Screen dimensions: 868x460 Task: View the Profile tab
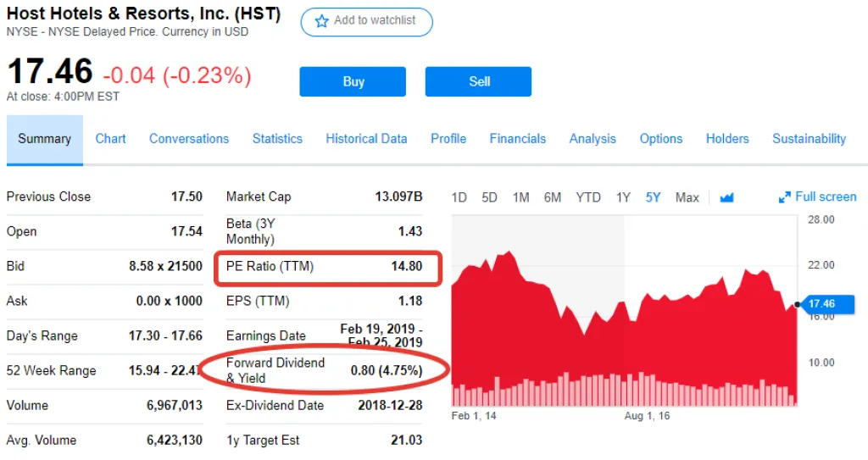click(x=448, y=139)
